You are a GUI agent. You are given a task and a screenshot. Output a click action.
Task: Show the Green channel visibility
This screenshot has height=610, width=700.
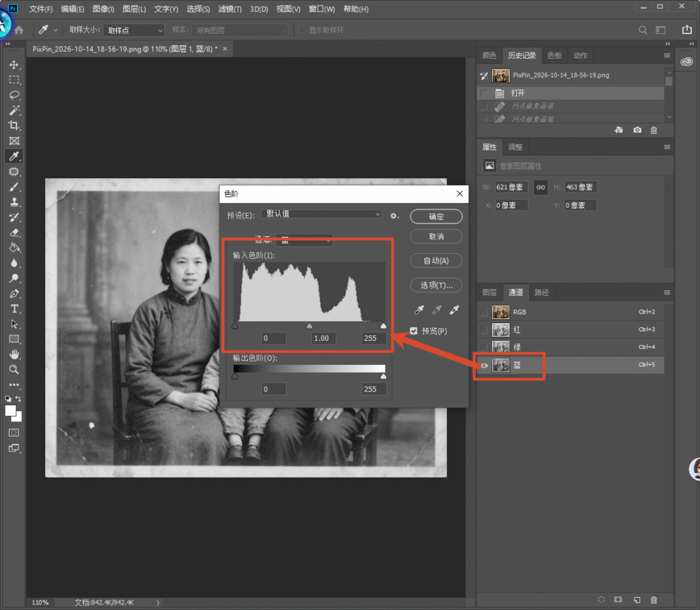[484, 347]
